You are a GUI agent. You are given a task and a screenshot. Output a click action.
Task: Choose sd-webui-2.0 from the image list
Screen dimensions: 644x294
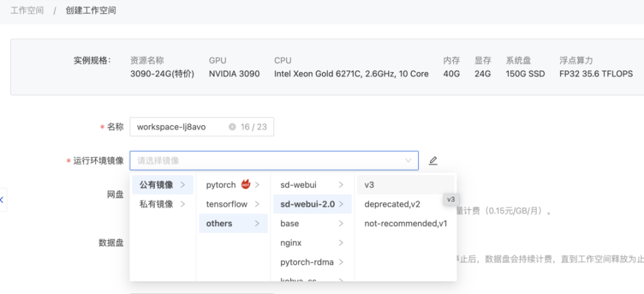point(311,204)
